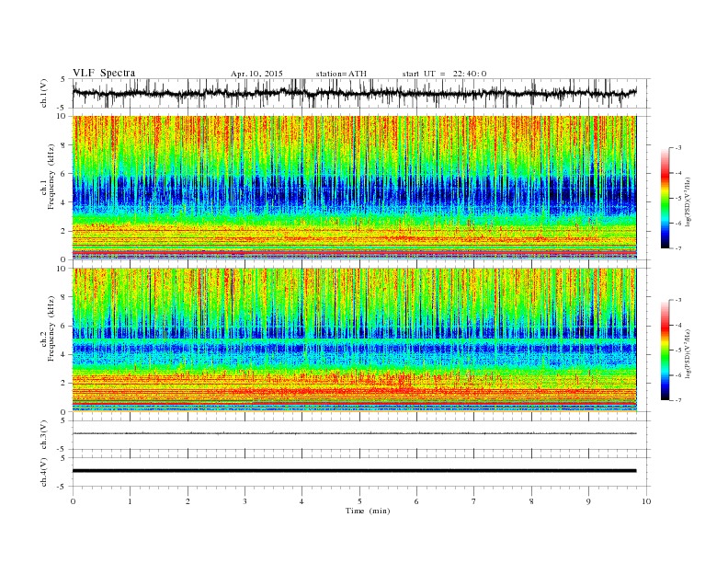
Task: Click the 'VLF Spectra' title text
Action: click(104, 73)
